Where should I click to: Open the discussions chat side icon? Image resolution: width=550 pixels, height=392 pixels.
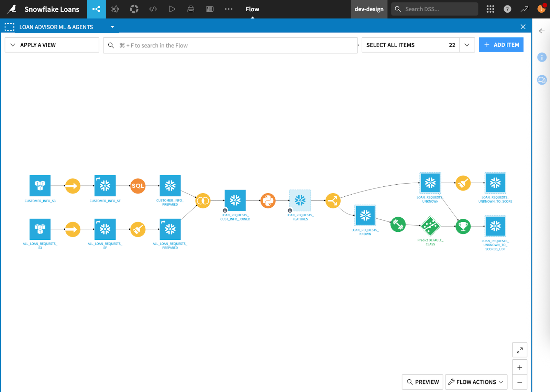point(542,80)
